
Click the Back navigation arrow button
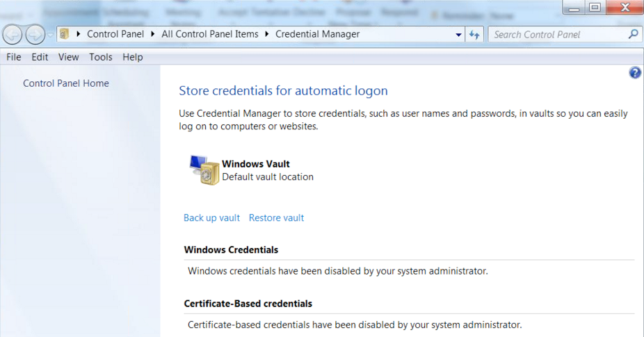click(x=13, y=35)
